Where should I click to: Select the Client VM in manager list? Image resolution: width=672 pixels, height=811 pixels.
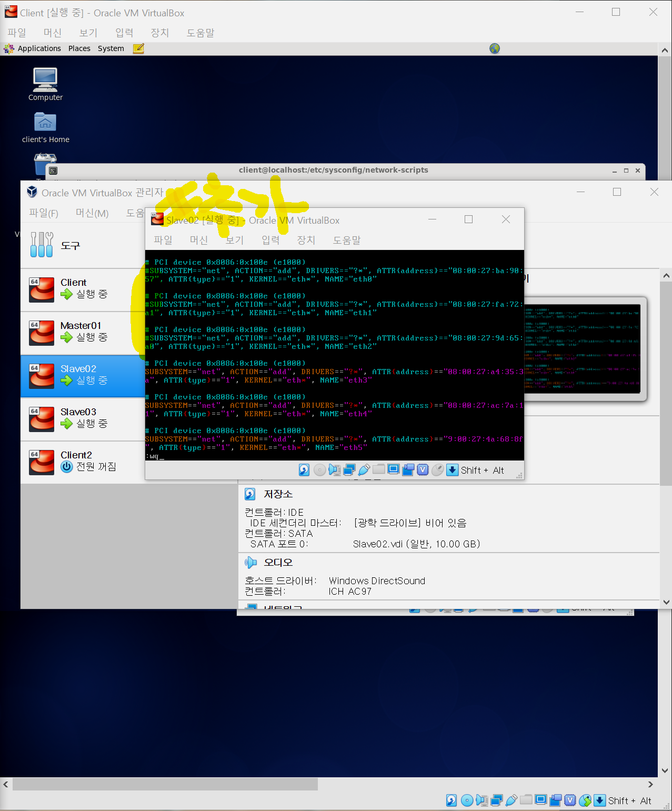tap(83, 289)
